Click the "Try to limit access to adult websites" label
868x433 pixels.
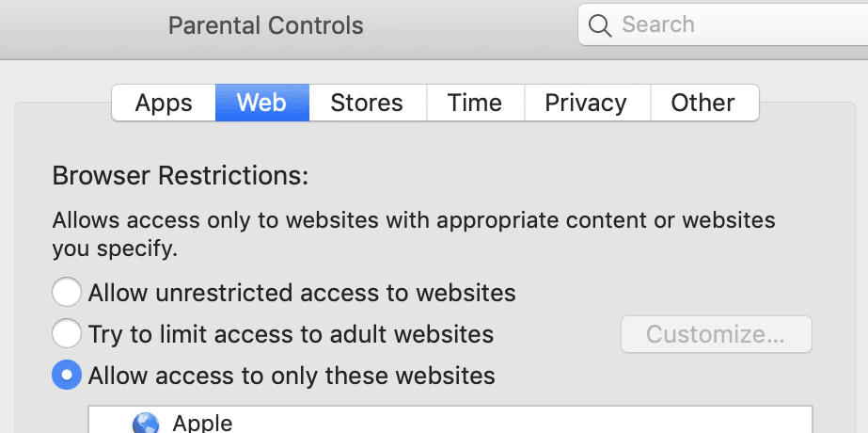pyautogui.click(x=291, y=333)
